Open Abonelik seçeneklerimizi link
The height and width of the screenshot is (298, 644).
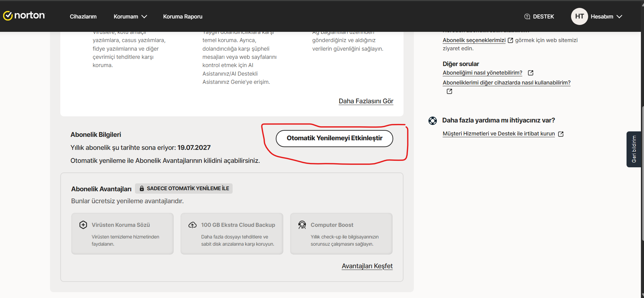tap(474, 40)
